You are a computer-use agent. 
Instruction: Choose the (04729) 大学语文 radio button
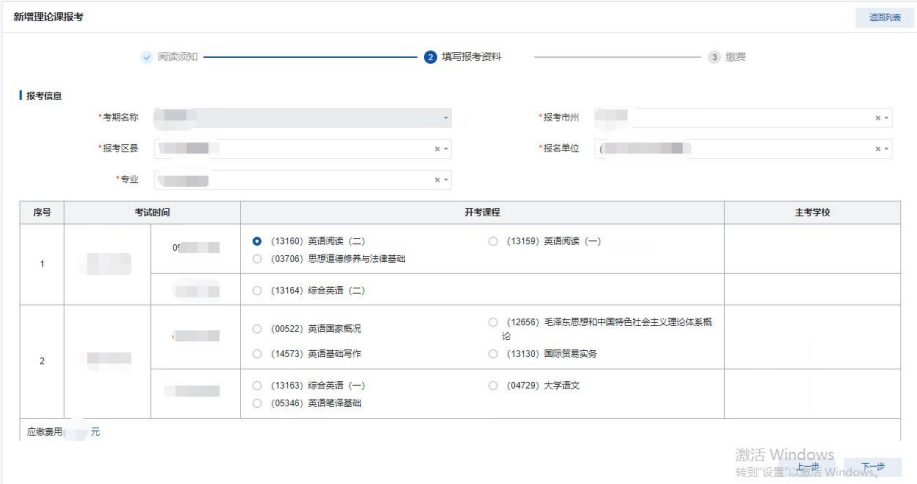(x=494, y=385)
